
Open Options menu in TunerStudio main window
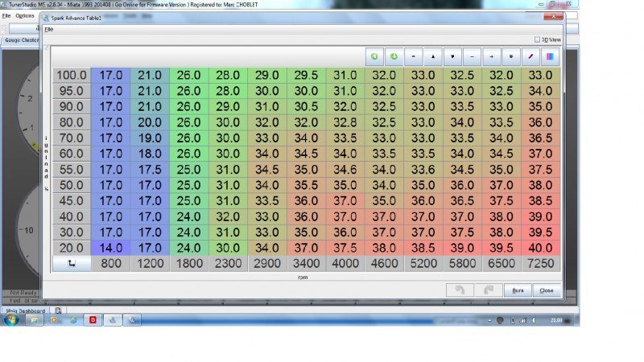(x=25, y=15)
